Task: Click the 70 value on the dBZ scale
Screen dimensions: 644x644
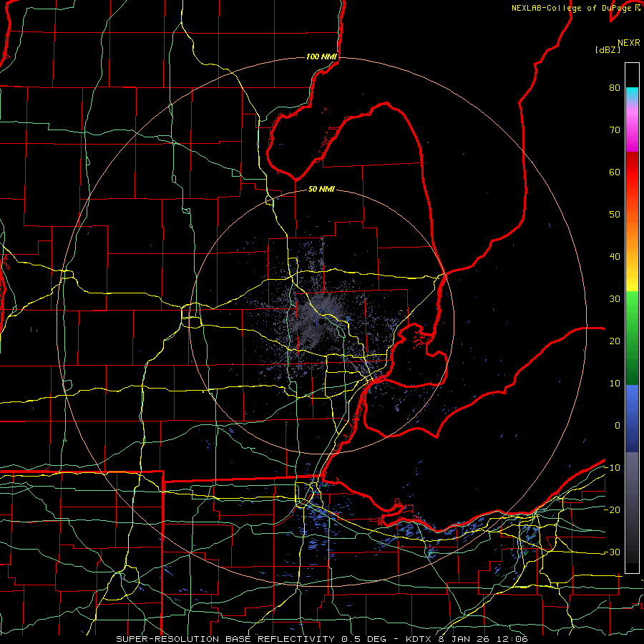Action: [615, 130]
